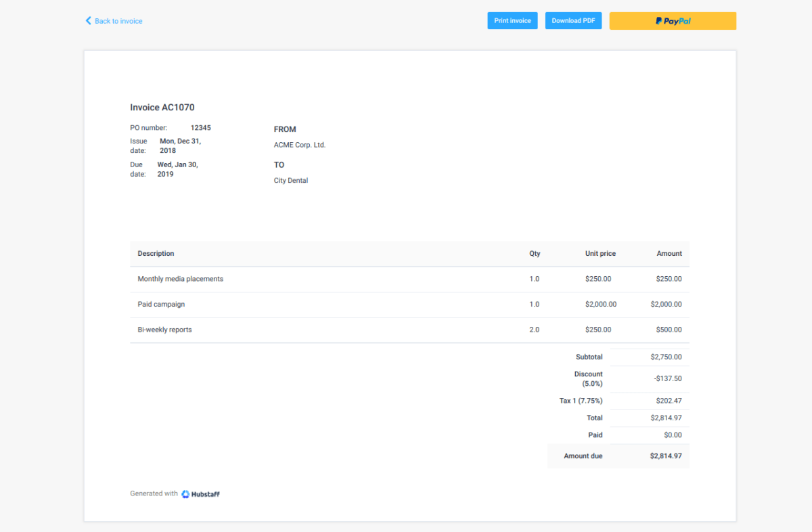The height and width of the screenshot is (532, 812).
Task: Click the "Download PDF" button
Action: pos(573,20)
